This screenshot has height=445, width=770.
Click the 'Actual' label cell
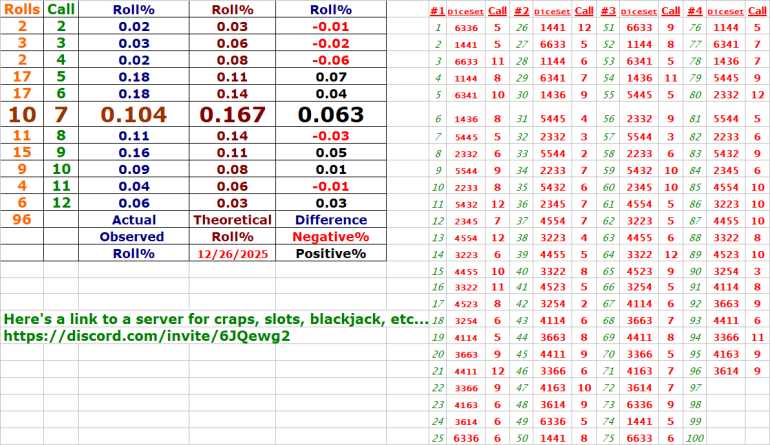pos(133,219)
